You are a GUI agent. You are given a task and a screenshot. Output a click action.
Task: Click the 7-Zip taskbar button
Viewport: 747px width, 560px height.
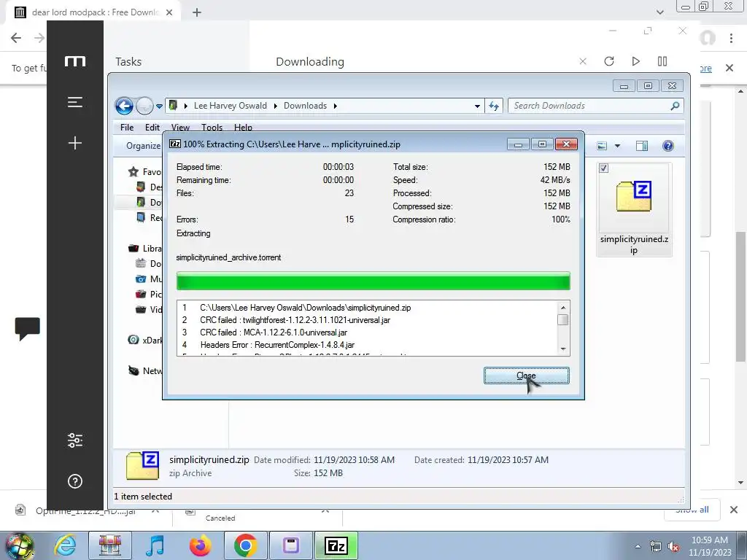pyautogui.click(x=336, y=545)
